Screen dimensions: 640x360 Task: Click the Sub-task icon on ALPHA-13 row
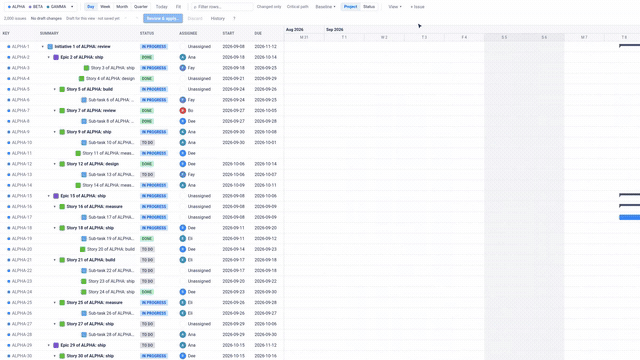(84, 174)
